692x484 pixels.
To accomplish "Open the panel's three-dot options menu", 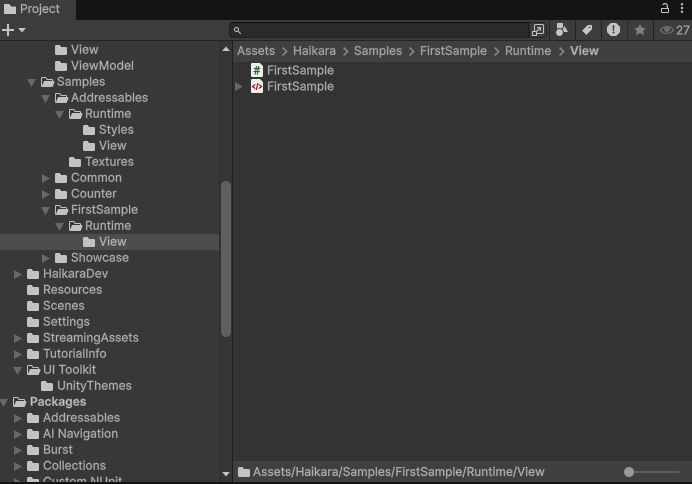I will click(681, 8).
